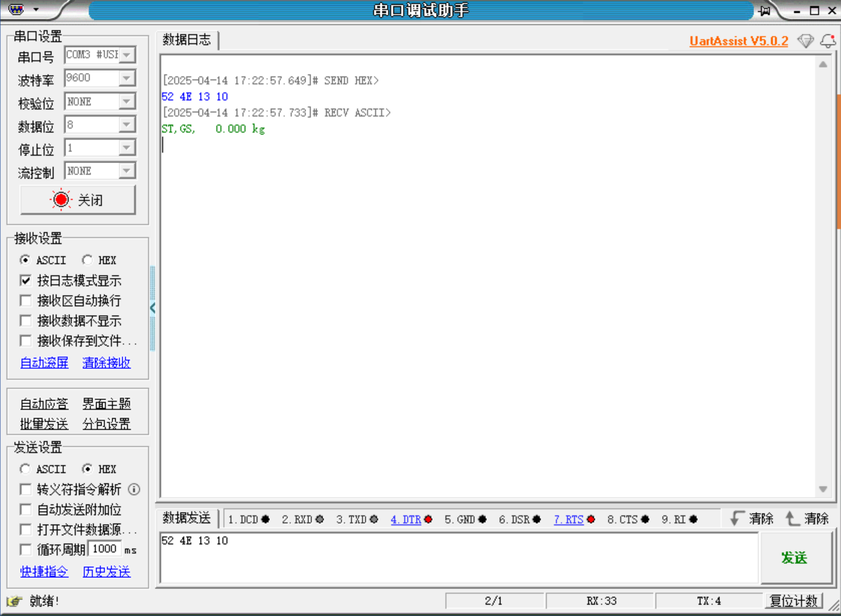Expand the 校验位 NONE dropdown
The height and width of the screenshot is (616, 841).
[x=127, y=101]
